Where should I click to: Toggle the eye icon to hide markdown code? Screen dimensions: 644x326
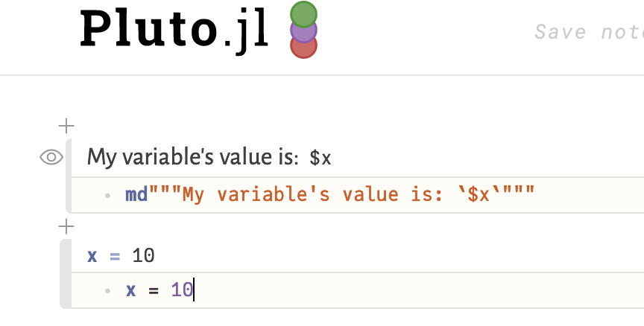click(51, 157)
